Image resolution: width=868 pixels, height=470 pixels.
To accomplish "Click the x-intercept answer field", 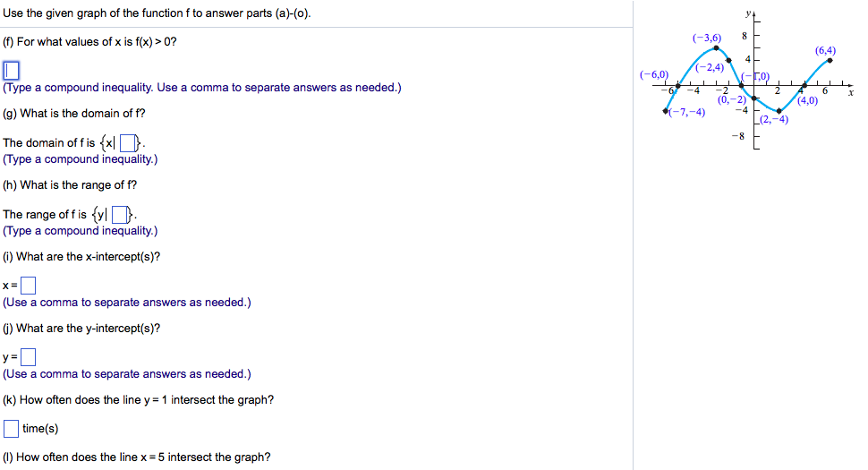I will (x=28, y=286).
